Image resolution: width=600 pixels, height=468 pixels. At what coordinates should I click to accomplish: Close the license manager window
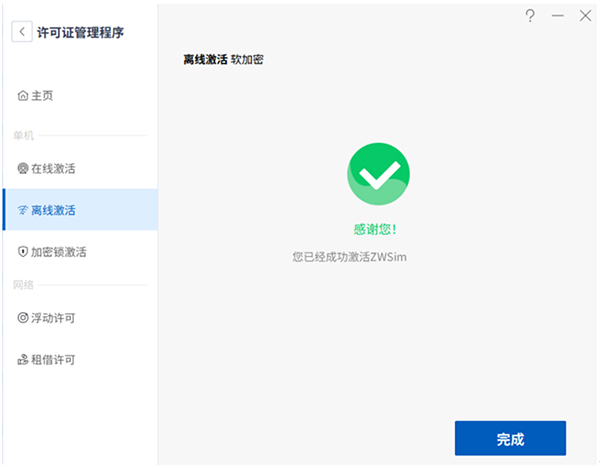[x=585, y=16]
